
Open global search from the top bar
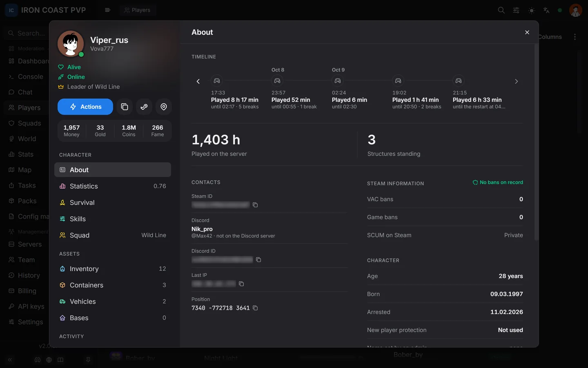501,10
